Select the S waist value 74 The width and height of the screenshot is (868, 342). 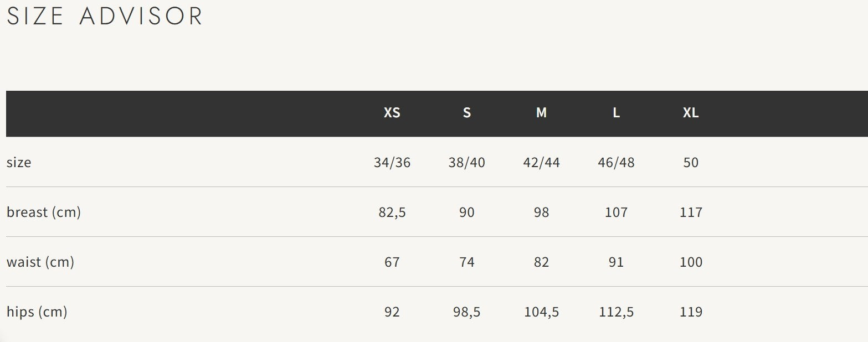[466, 262]
